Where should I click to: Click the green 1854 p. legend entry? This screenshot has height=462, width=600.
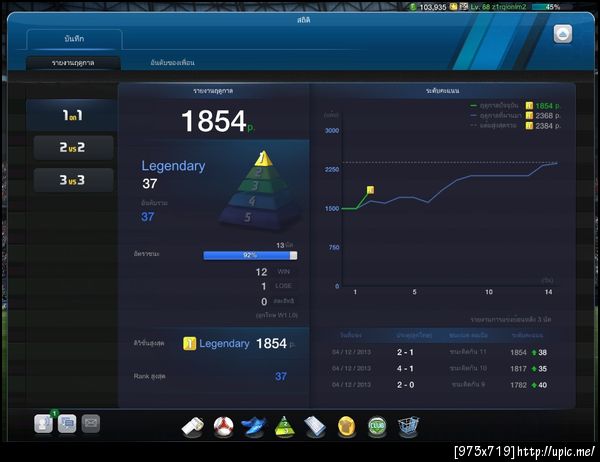(x=515, y=106)
